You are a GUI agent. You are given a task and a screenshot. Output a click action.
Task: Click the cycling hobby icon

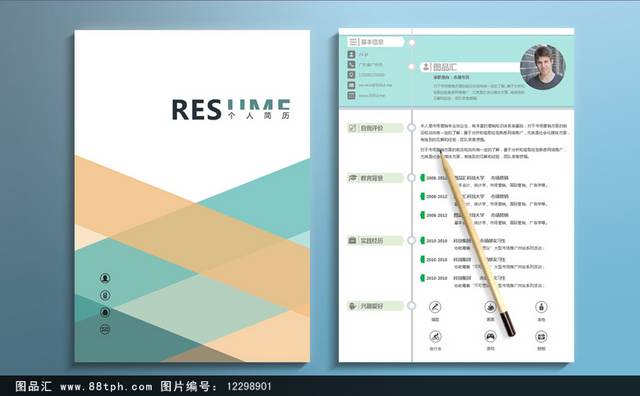[x=435, y=337]
